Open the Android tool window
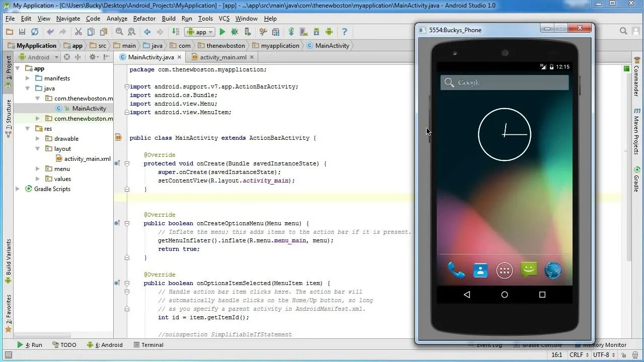This screenshot has height=362, width=644. 105,345
